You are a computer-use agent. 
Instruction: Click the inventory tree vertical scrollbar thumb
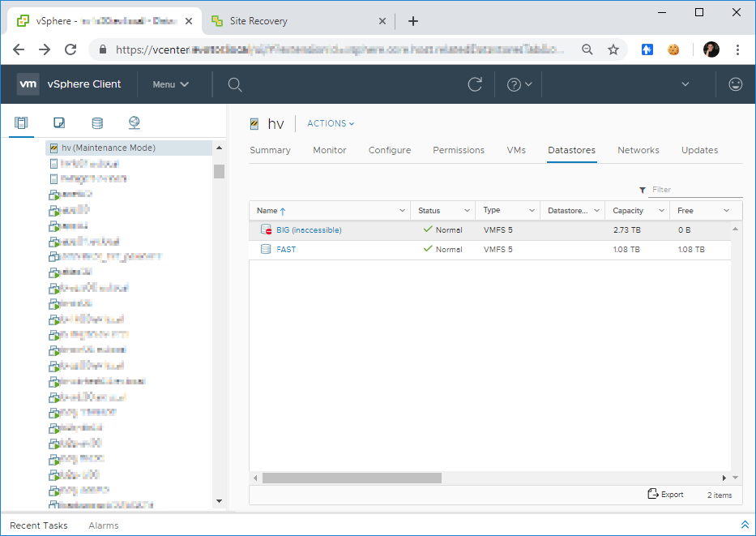tap(220, 171)
